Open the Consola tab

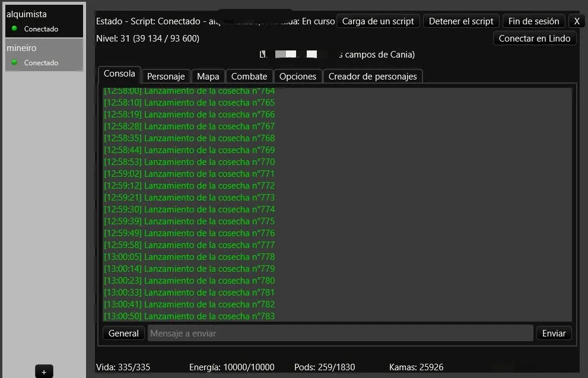pos(119,74)
